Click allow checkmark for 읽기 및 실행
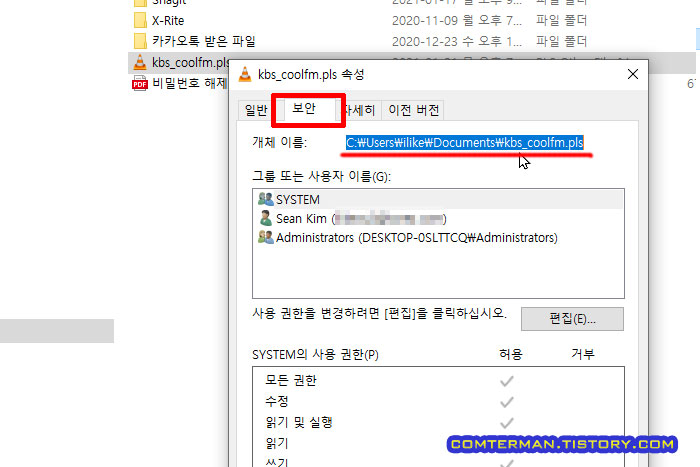The width and height of the screenshot is (700, 467). point(507,423)
